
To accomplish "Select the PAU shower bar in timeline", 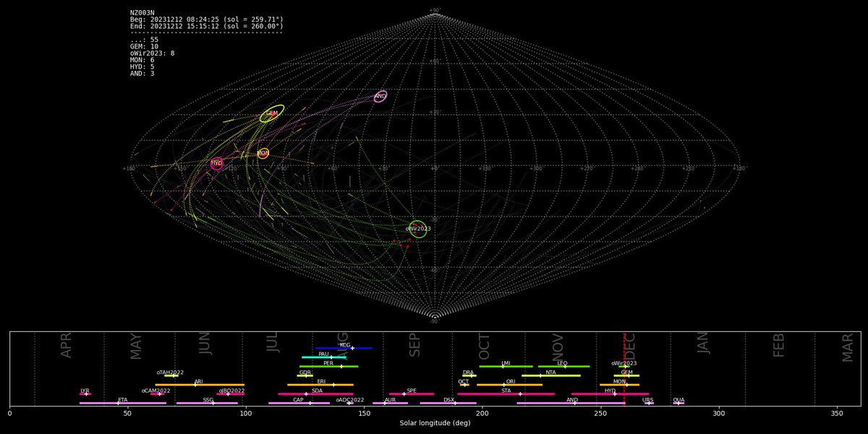I will [324, 357].
